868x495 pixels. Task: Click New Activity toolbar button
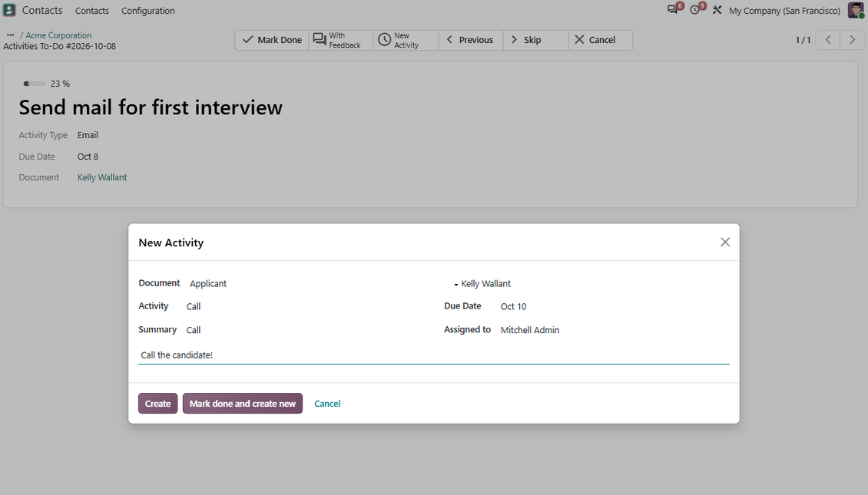tap(406, 40)
